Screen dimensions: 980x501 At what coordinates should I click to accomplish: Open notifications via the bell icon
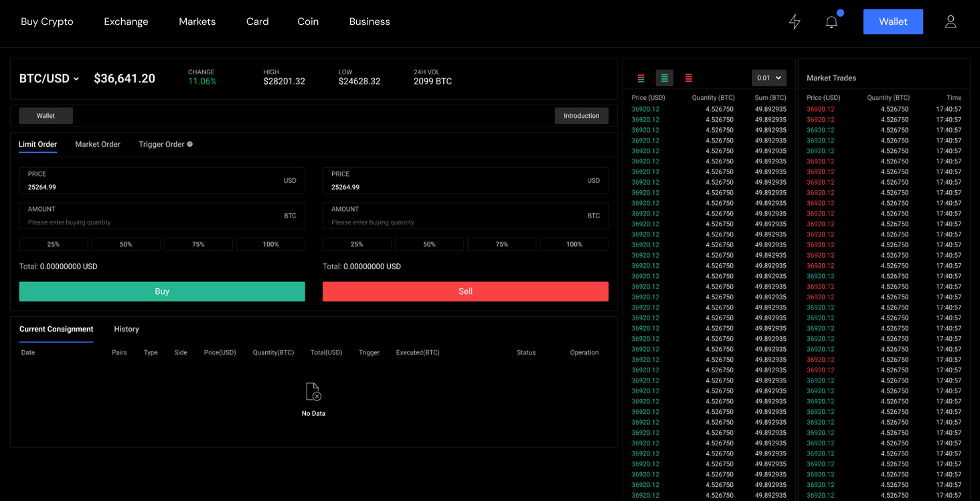(831, 22)
